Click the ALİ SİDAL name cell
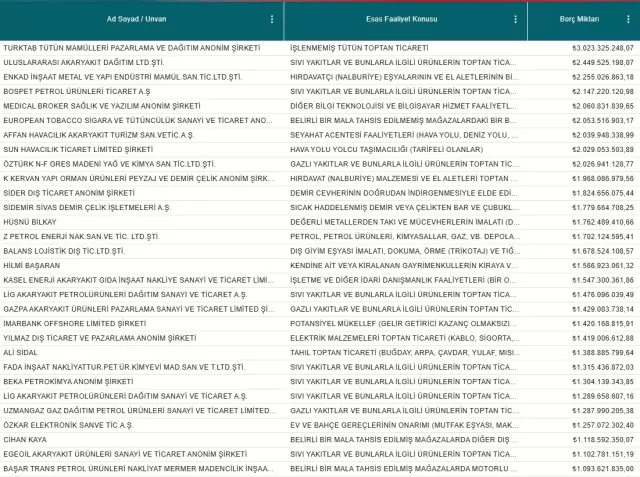Image resolution: width=640 pixels, height=477 pixels. pos(21,352)
